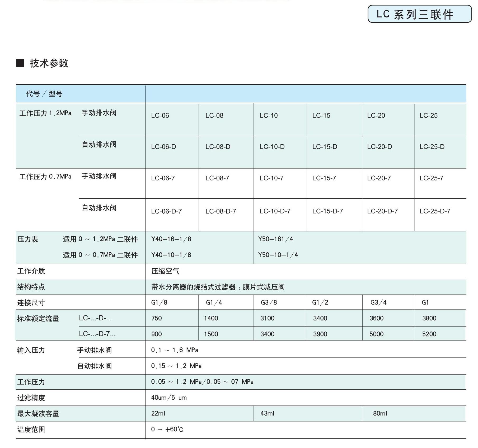
Task: Click the flow value 900
Action: [x=156, y=334]
